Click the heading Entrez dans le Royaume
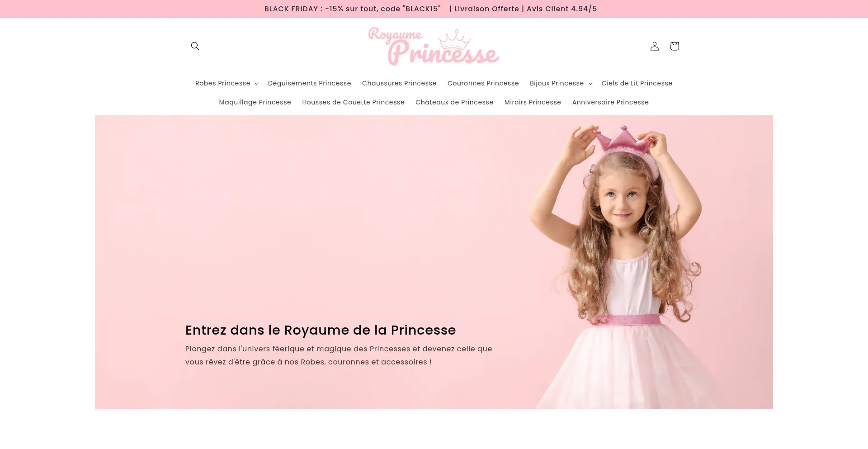Screen dimensions: 868x449 pyautogui.click(x=321, y=330)
